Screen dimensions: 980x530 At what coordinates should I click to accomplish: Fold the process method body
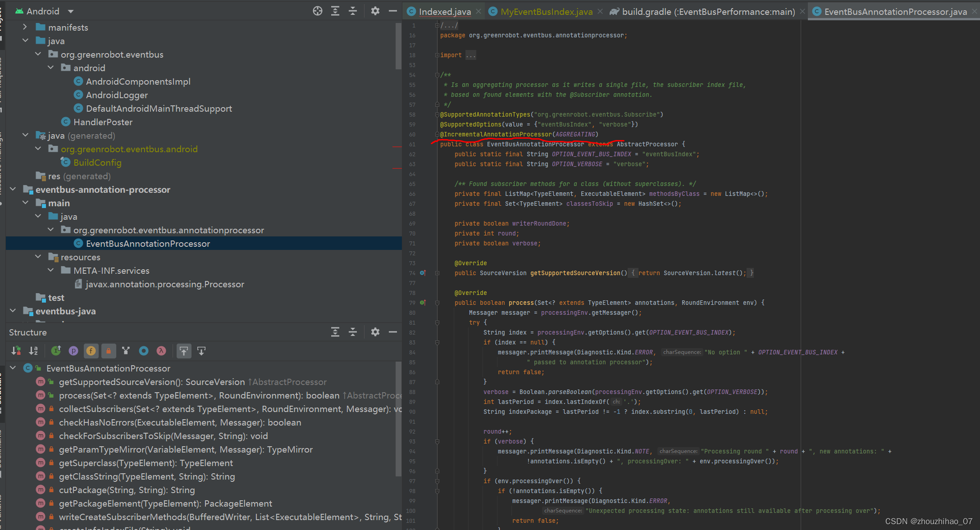click(437, 303)
